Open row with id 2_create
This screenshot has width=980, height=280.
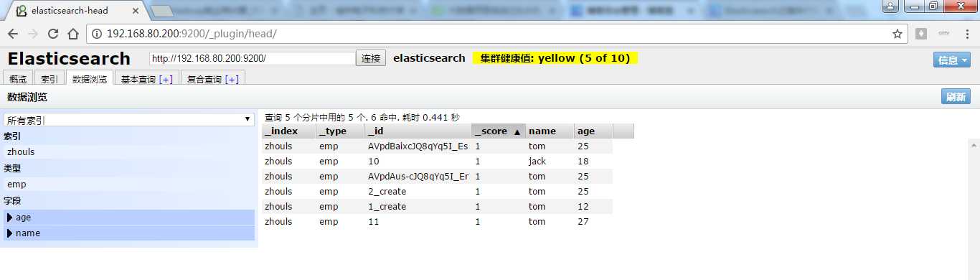[x=438, y=191]
